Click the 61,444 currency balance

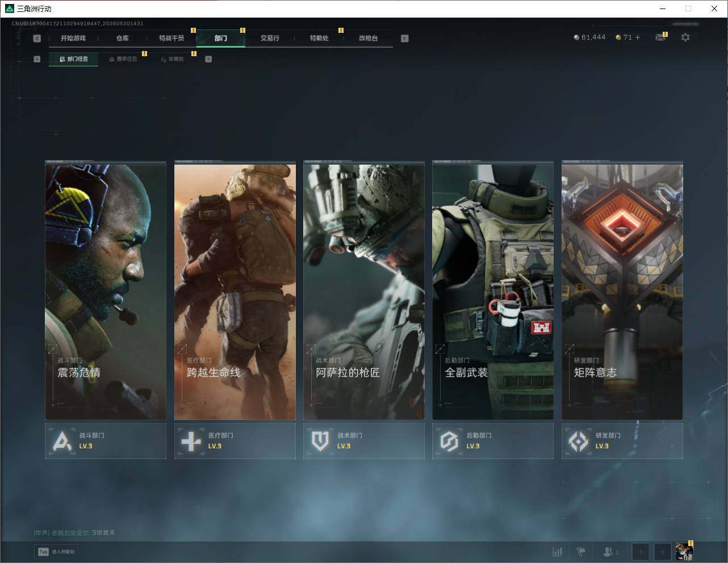coord(589,37)
